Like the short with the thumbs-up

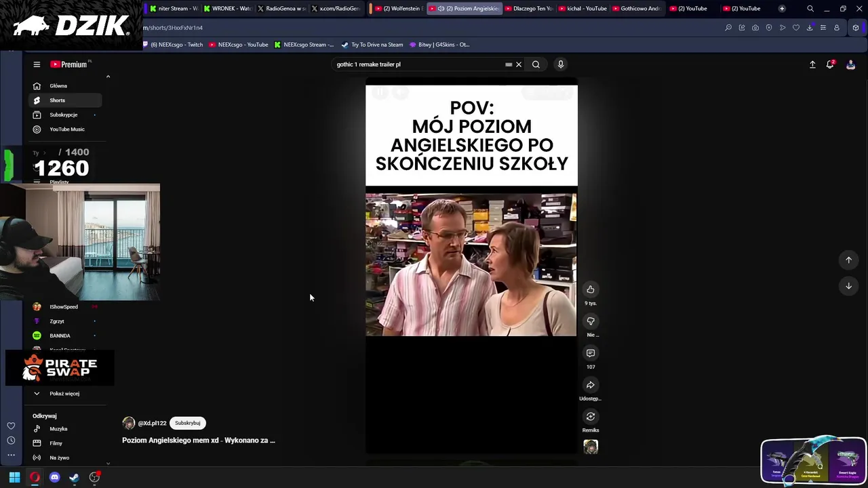591,289
